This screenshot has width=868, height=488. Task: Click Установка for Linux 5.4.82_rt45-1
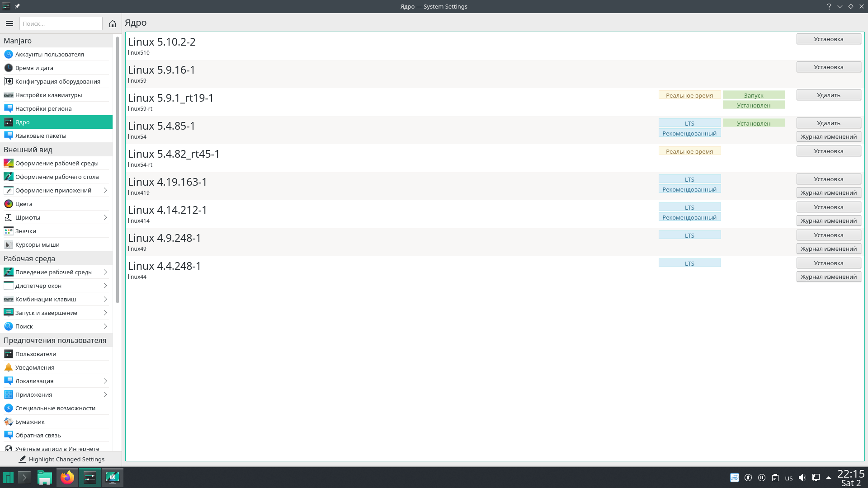828,151
